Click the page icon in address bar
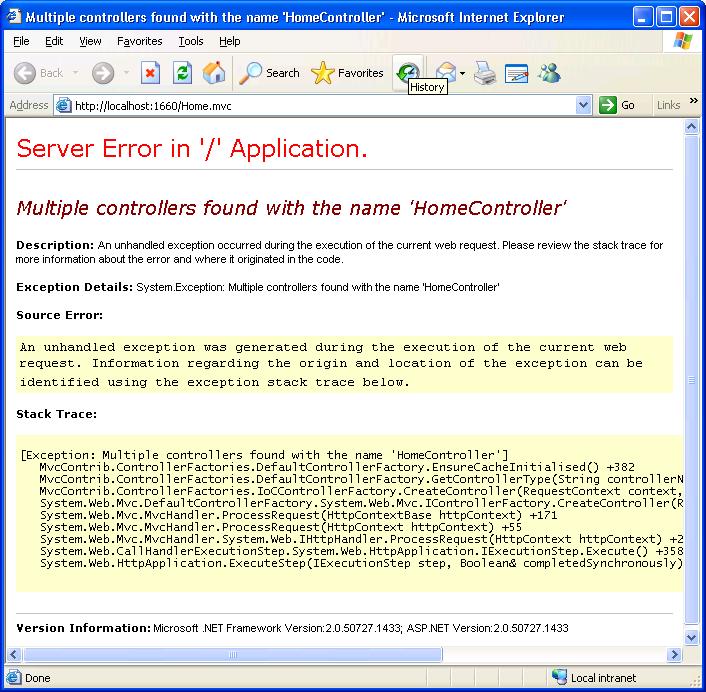The image size is (706, 692). (63, 105)
